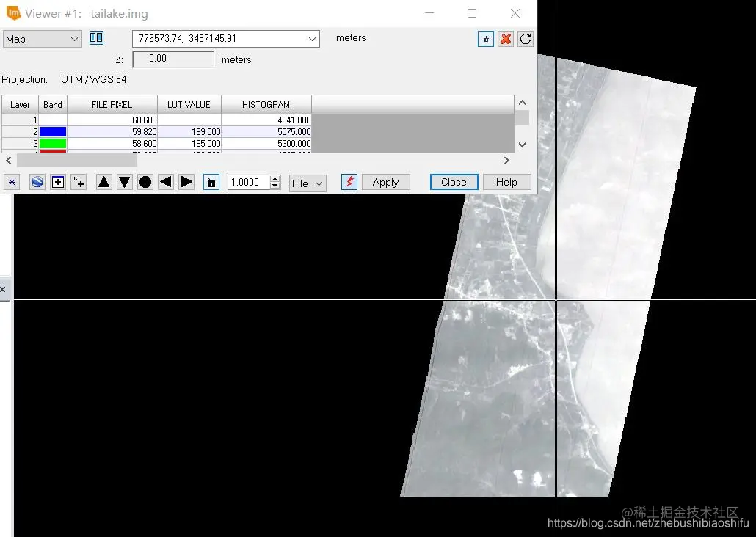Minimize the Viewer #1 dialog window
The height and width of the screenshot is (537, 756).
click(429, 13)
